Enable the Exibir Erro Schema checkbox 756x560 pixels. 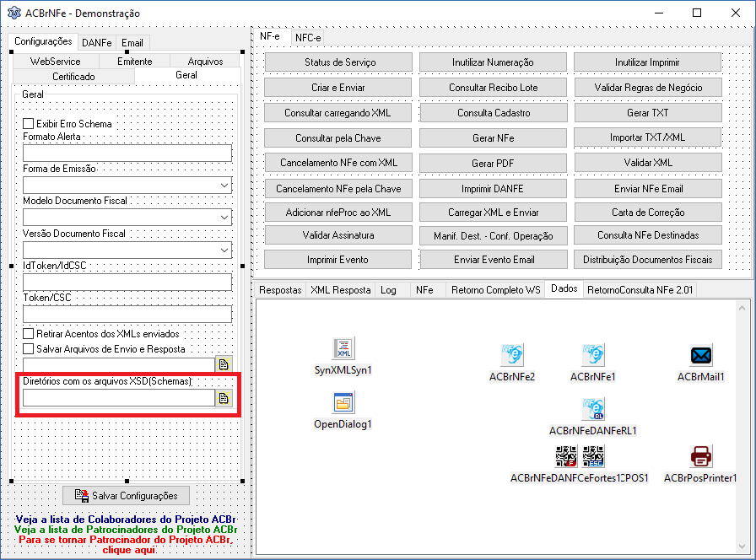tap(29, 124)
